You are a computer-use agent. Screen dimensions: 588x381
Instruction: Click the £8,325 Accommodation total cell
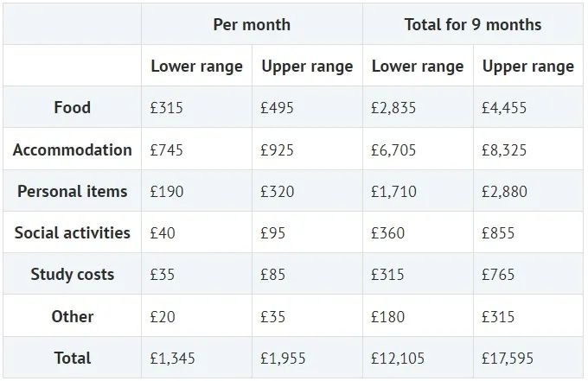pos(504,149)
